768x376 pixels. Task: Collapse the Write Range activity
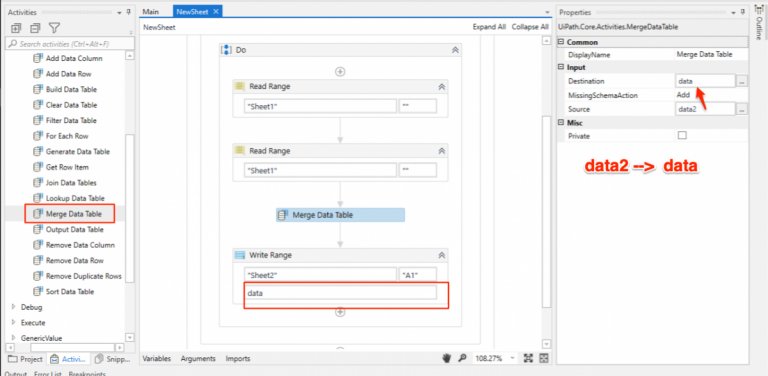441,255
